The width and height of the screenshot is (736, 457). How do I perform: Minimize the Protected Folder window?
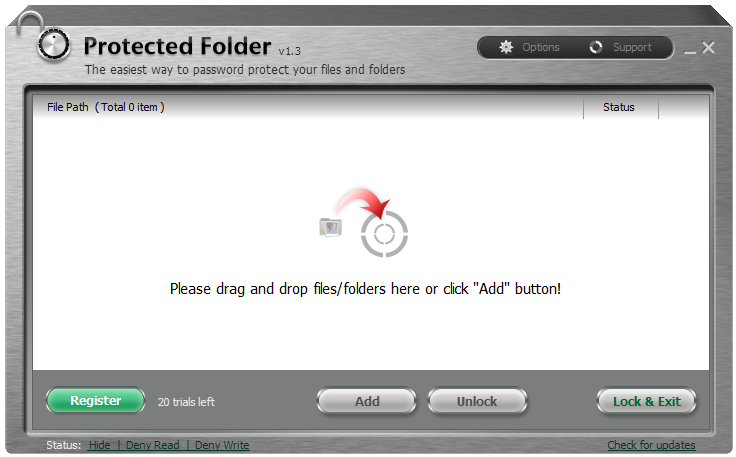click(690, 51)
